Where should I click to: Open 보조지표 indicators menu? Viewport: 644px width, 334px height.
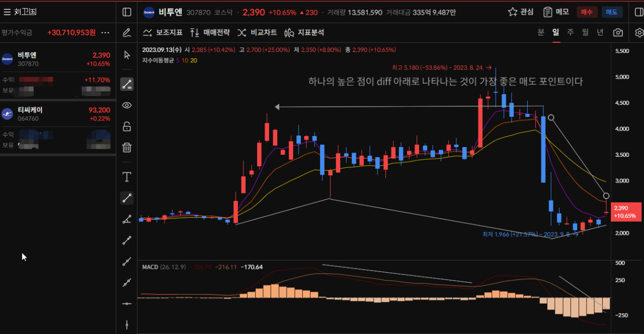click(x=163, y=33)
